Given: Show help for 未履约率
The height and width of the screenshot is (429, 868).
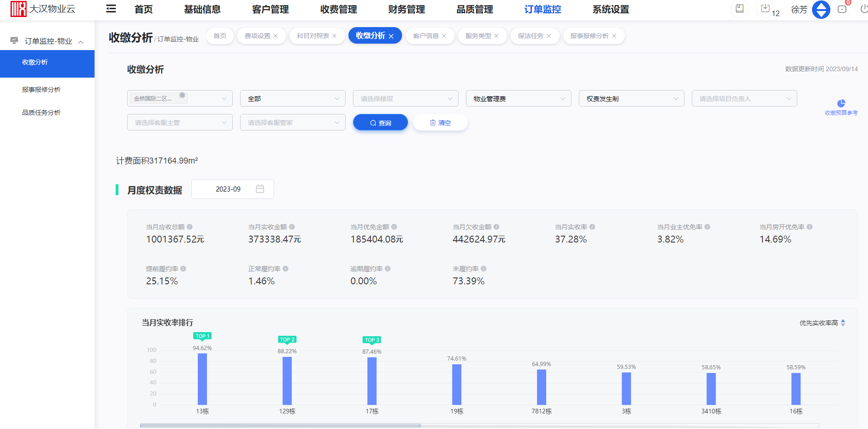Looking at the screenshot, I should pyautogui.click(x=483, y=269).
